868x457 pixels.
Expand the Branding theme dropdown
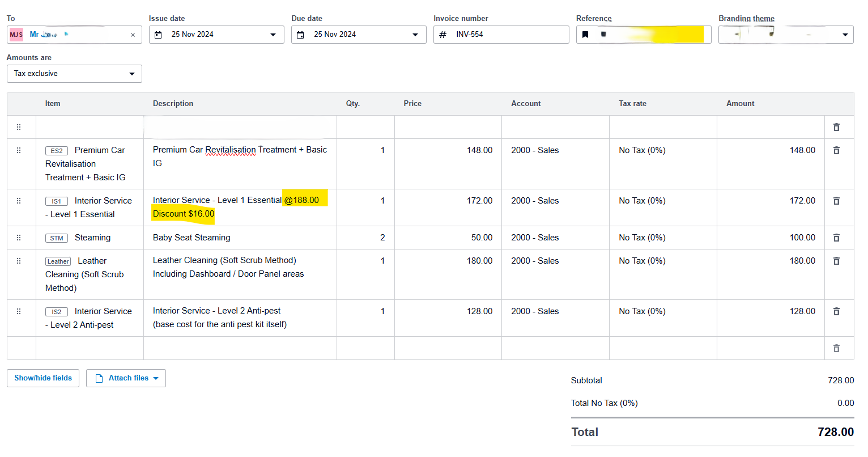tap(845, 35)
